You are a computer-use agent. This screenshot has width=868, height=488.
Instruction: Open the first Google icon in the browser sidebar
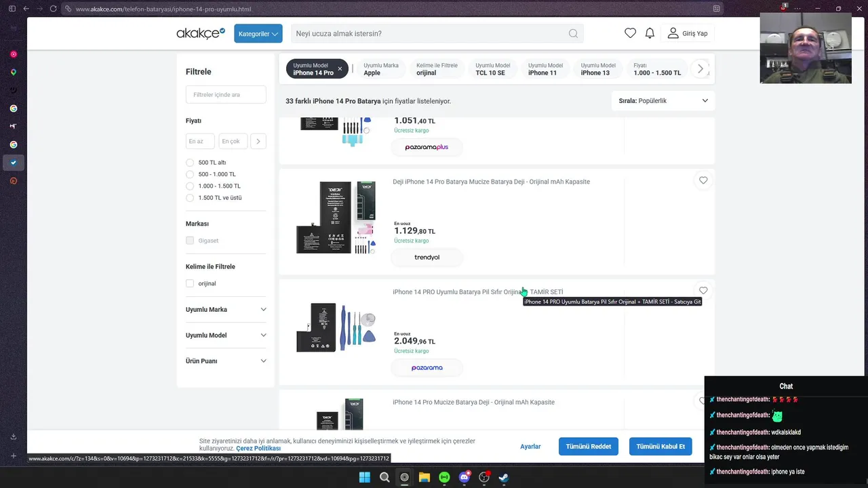(x=13, y=108)
